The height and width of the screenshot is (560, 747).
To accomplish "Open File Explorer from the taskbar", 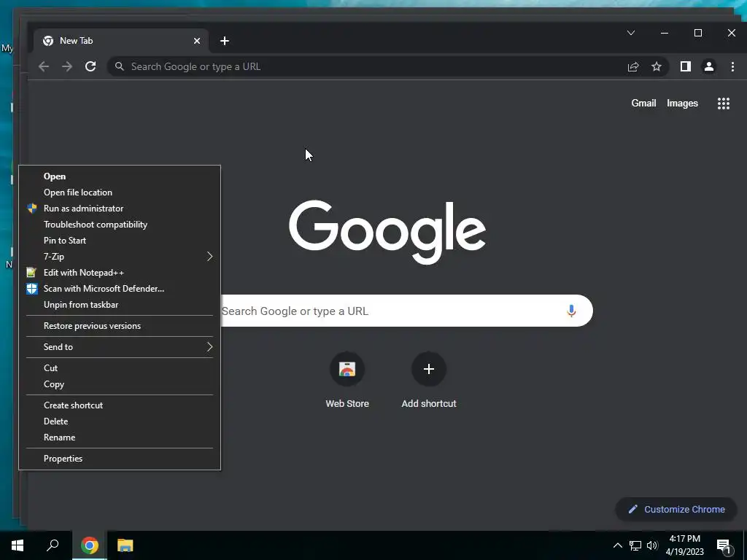I will 125,545.
